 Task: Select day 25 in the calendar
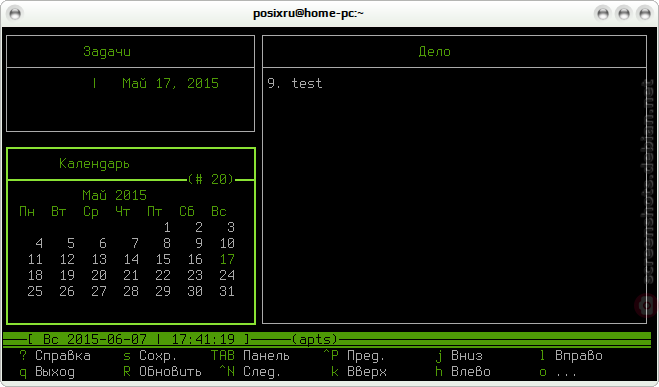[x=35, y=291]
